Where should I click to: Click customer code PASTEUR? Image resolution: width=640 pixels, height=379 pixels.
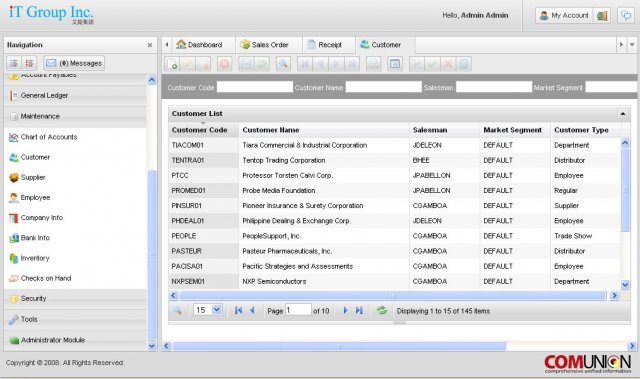pos(187,251)
